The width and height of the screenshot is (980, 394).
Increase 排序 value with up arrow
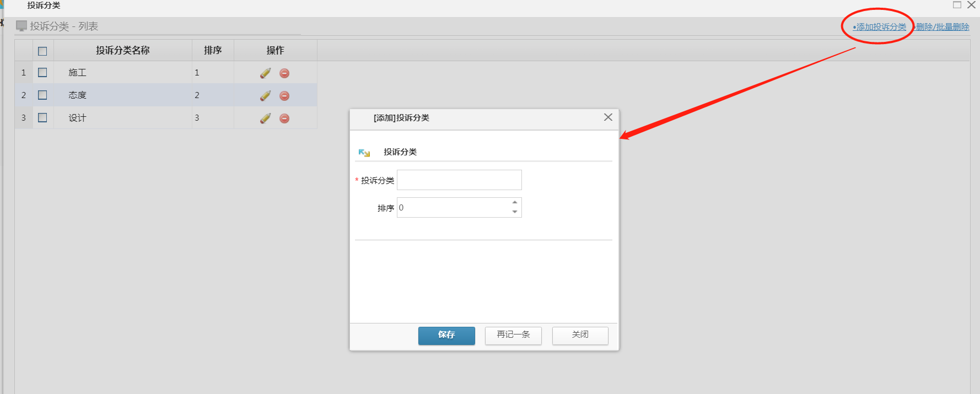coord(515,202)
